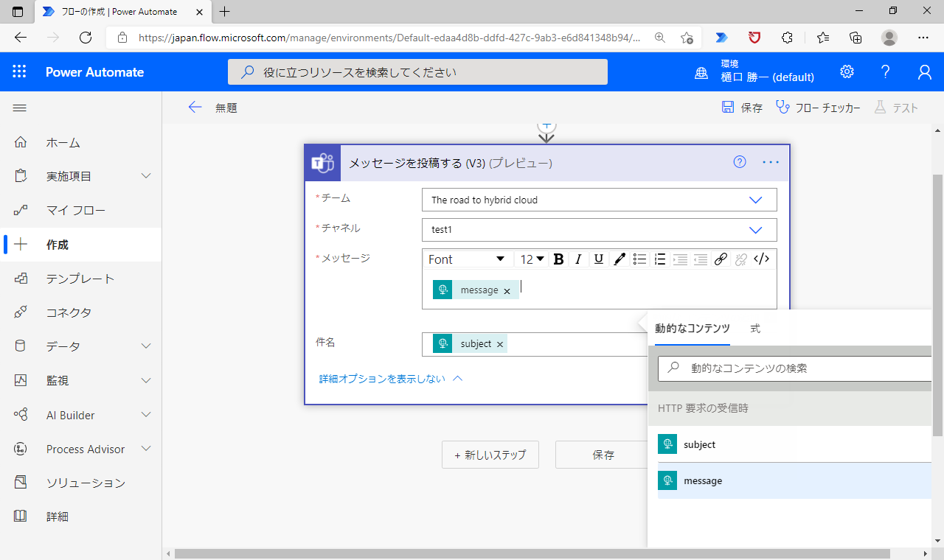Expand the AI Builder chevron
944x560 pixels.
[x=146, y=415]
